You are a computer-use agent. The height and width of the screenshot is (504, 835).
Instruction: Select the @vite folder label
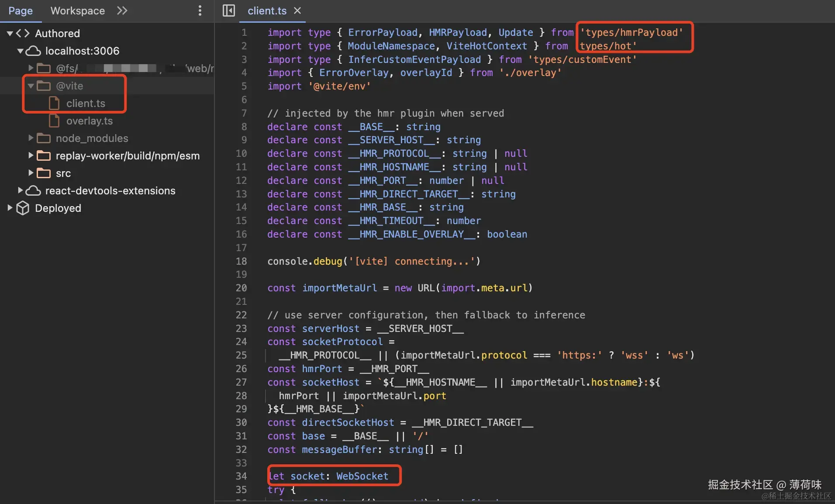click(69, 86)
